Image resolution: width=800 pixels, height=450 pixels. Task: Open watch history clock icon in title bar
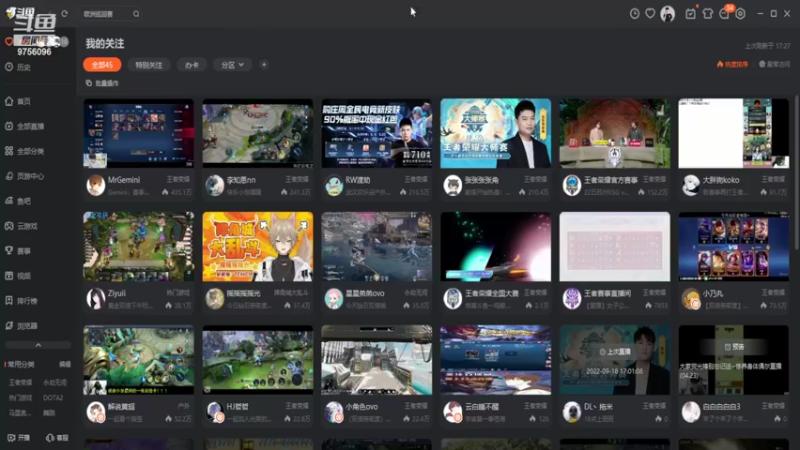[x=634, y=14]
